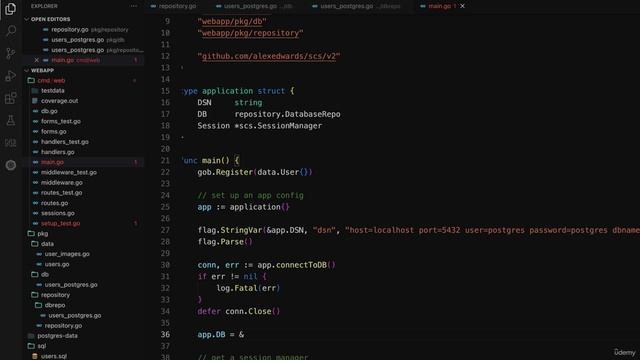The height and width of the screenshot is (360, 640).
Task: Open sessions.go file
Action: [x=58, y=213]
